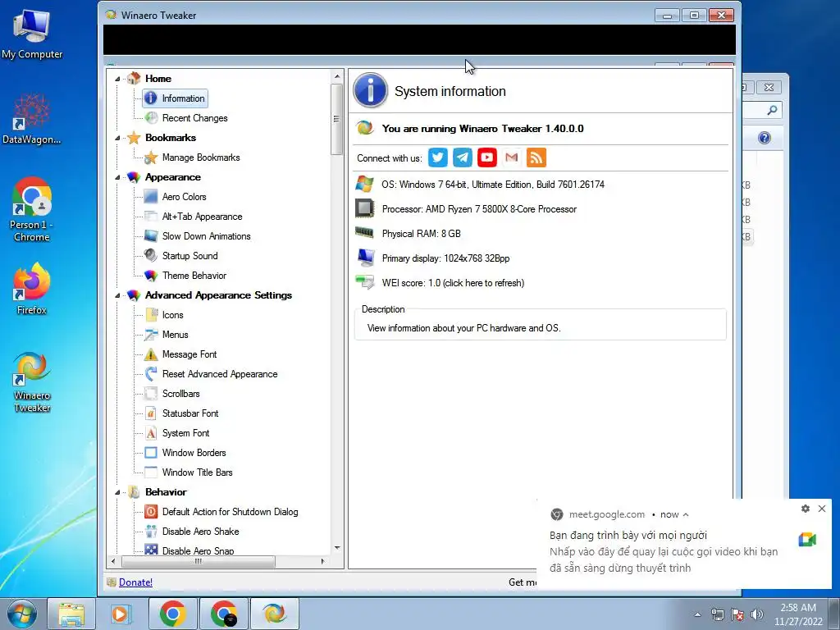Open the Gmail link icon

512,157
